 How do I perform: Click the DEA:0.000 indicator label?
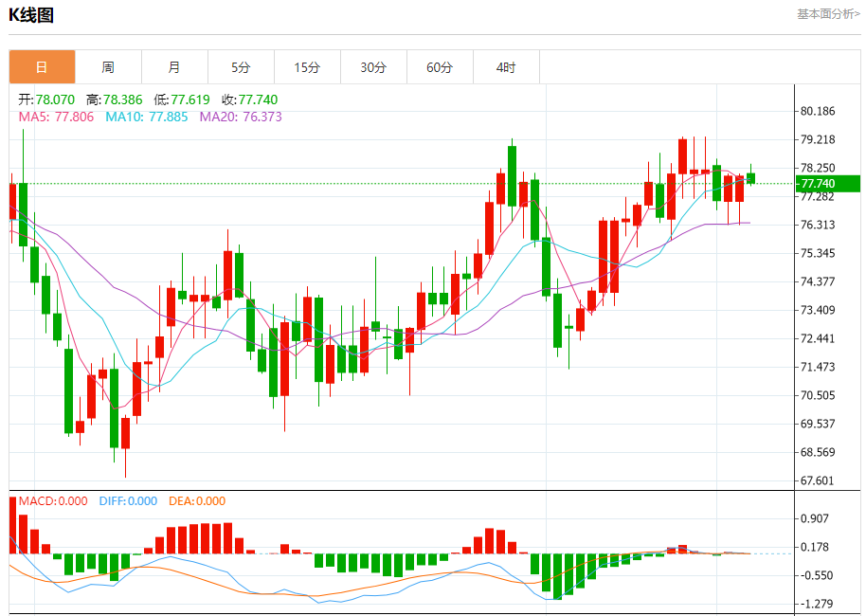[x=197, y=501]
